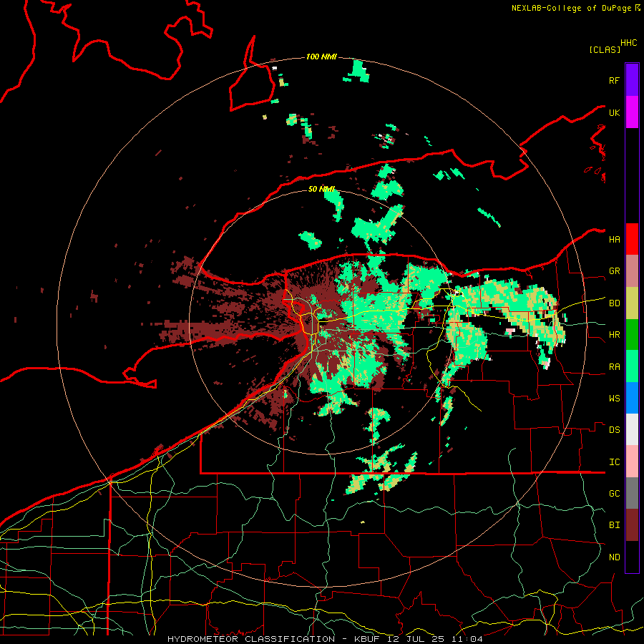Click the UK legend label
Screen dimensions: 644x644
pyautogui.click(x=614, y=112)
